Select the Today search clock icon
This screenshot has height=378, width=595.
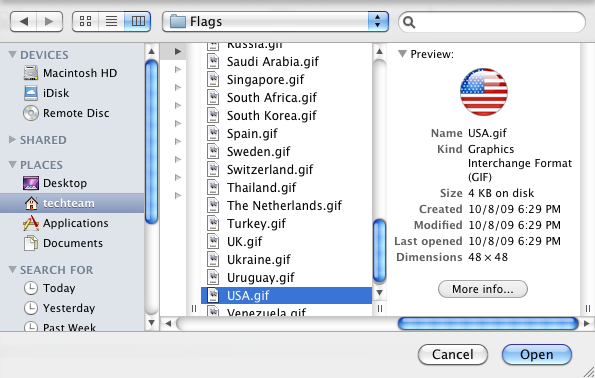[31, 288]
